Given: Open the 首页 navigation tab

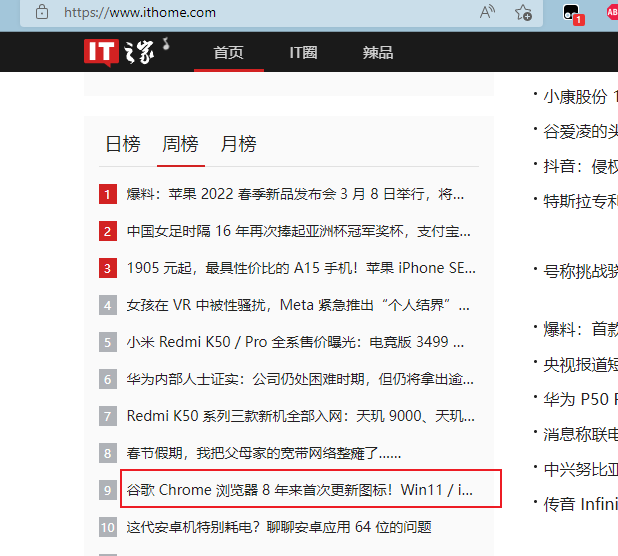Looking at the screenshot, I should [229, 52].
